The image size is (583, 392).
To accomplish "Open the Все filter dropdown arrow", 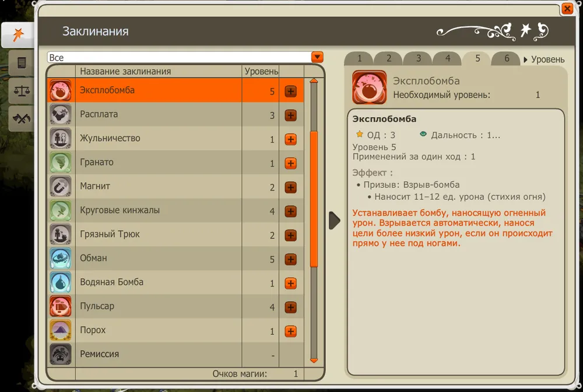I will (x=317, y=57).
